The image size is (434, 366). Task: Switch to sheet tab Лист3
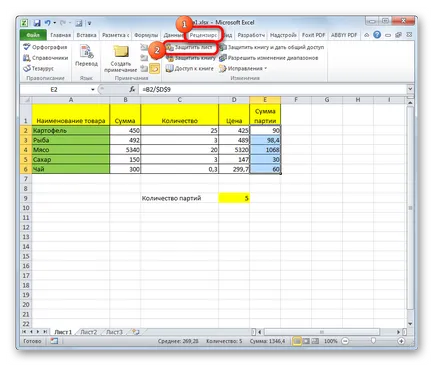coord(114,332)
